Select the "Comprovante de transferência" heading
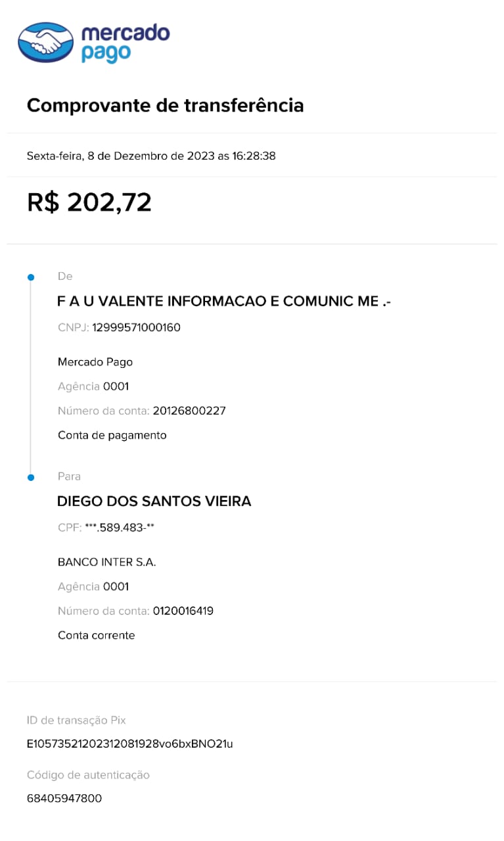This screenshot has width=504, height=841. (165, 105)
